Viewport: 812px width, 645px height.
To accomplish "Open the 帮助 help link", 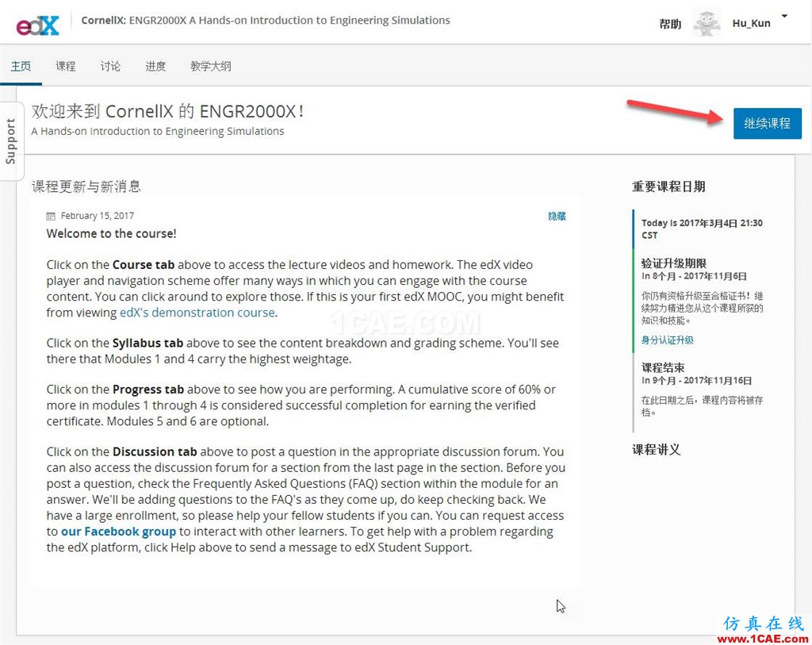I will (x=669, y=24).
